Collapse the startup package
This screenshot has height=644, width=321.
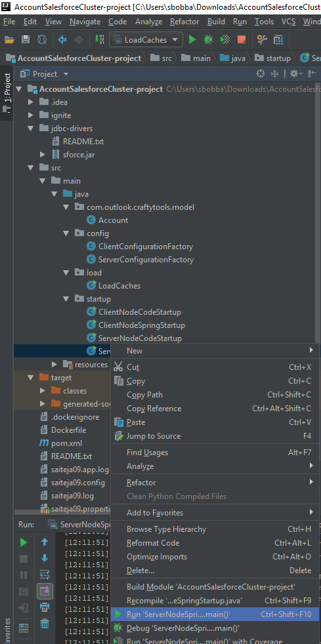tap(66, 299)
